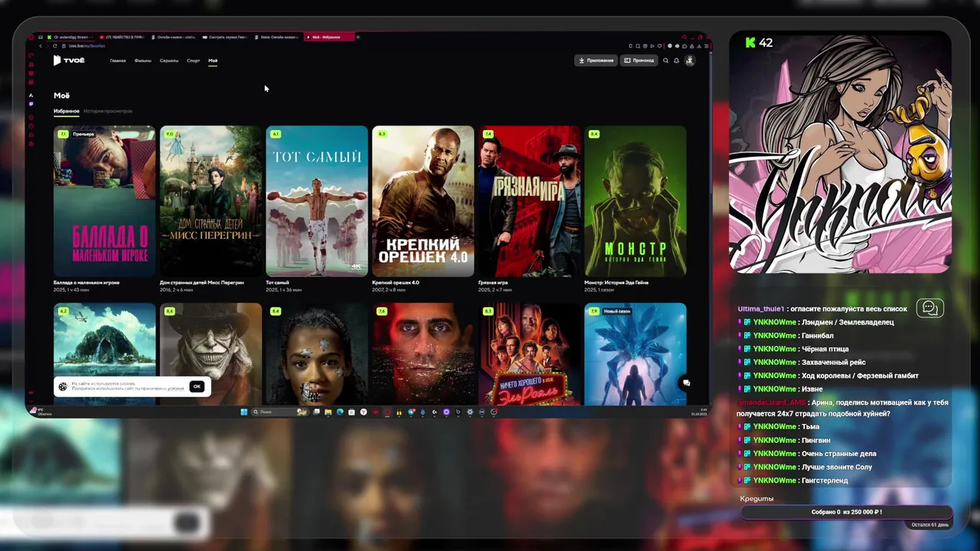
Task: Click the Kick logo in the stream overlay
Action: pyautogui.click(x=750, y=43)
